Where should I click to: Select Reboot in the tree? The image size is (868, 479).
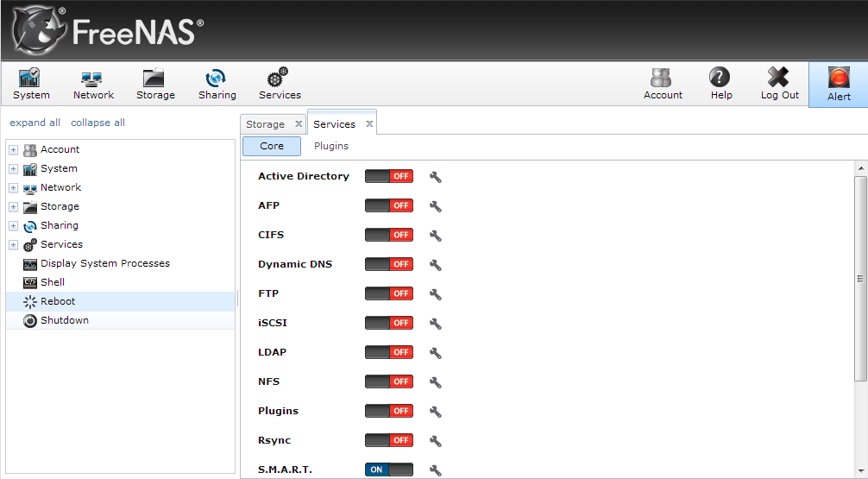(121, 301)
